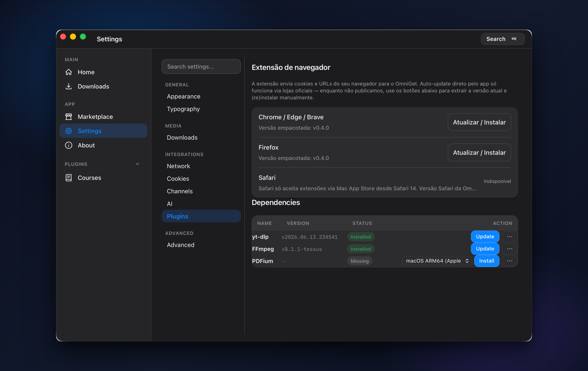The image size is (588, 371).
Task: Open the AI settings section
Action: coord(201,204)
